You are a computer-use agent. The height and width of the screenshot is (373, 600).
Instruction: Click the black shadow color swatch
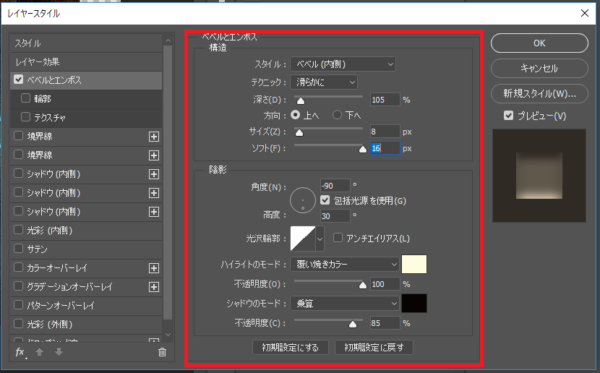click(x=414, y=303)
